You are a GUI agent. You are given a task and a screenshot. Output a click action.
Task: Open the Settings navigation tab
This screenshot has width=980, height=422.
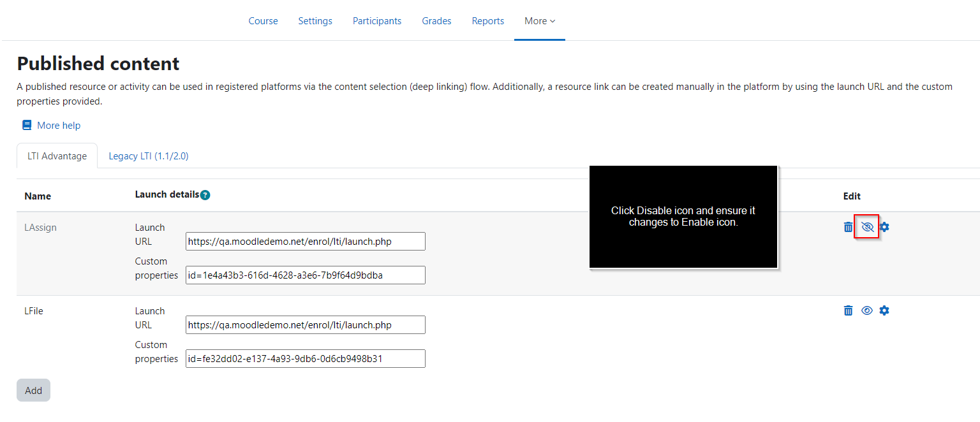pyautogui.click(x=315, y=21)
